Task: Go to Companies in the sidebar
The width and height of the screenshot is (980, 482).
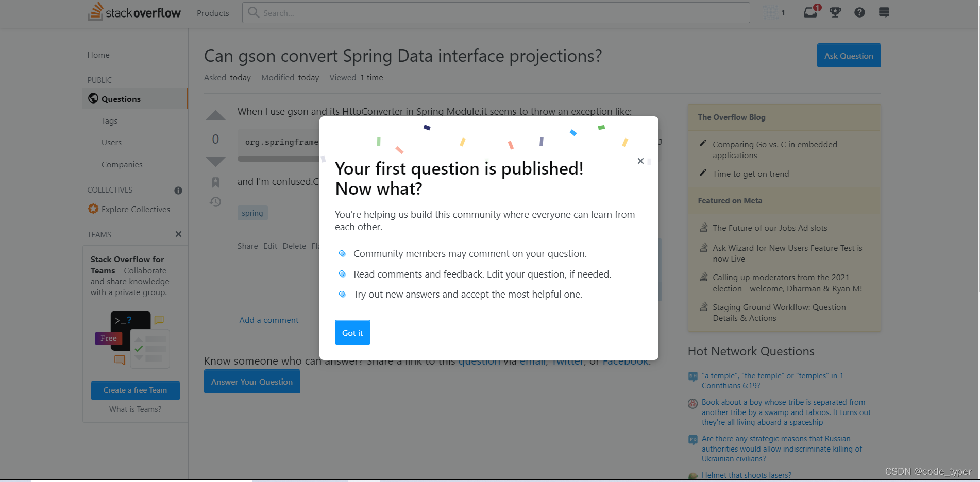Action: coord(122,165)
